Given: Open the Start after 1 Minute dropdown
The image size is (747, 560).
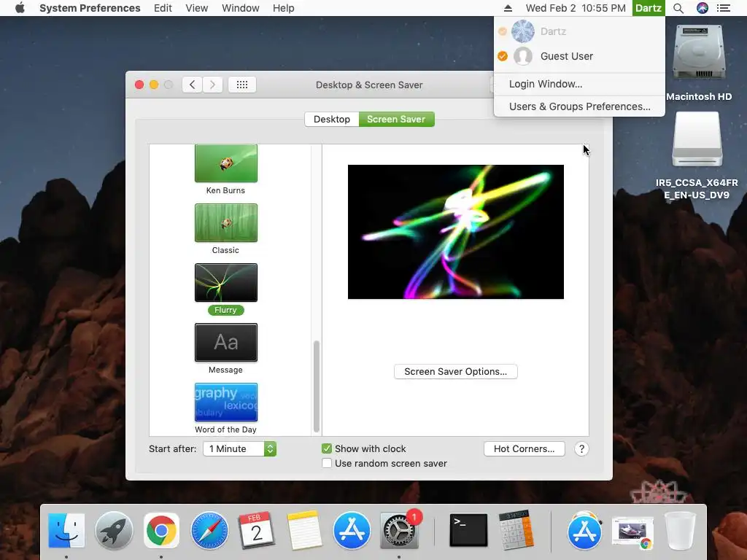Looking at the screenshot, I should (239, 449).
